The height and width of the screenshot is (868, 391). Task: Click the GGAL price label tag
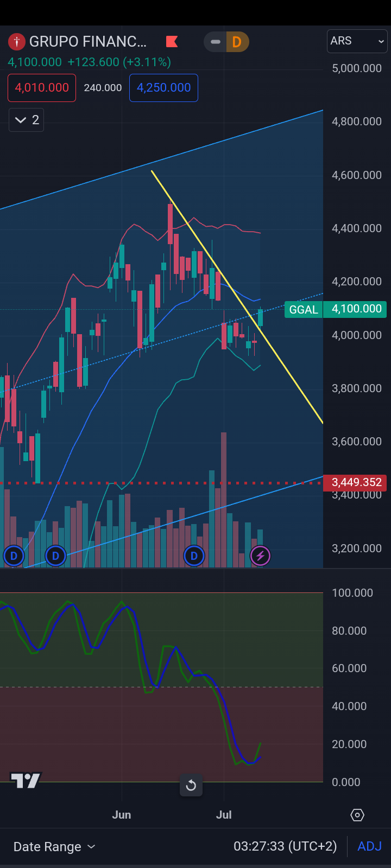point(304,309)
